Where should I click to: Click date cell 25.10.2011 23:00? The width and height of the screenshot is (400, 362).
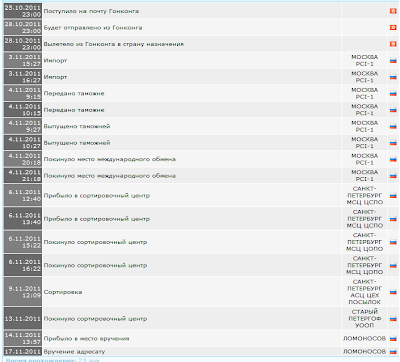point(23,11)
